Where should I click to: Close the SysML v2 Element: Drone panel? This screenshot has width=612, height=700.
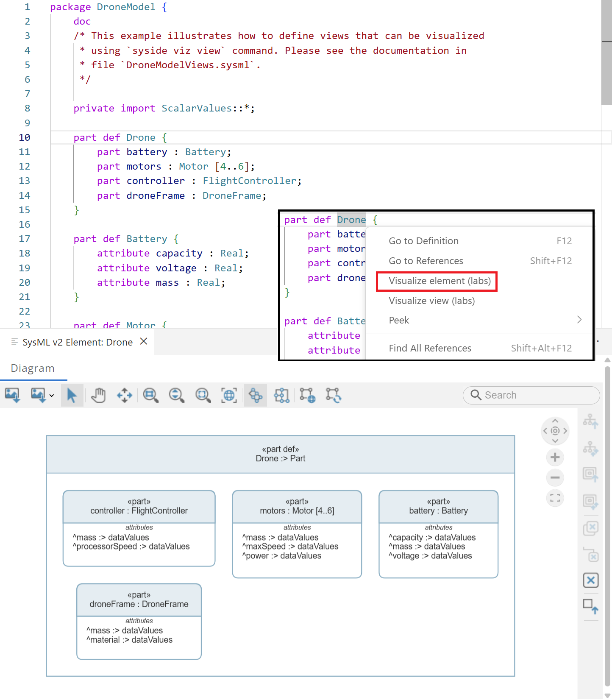[x=144, y=342]
